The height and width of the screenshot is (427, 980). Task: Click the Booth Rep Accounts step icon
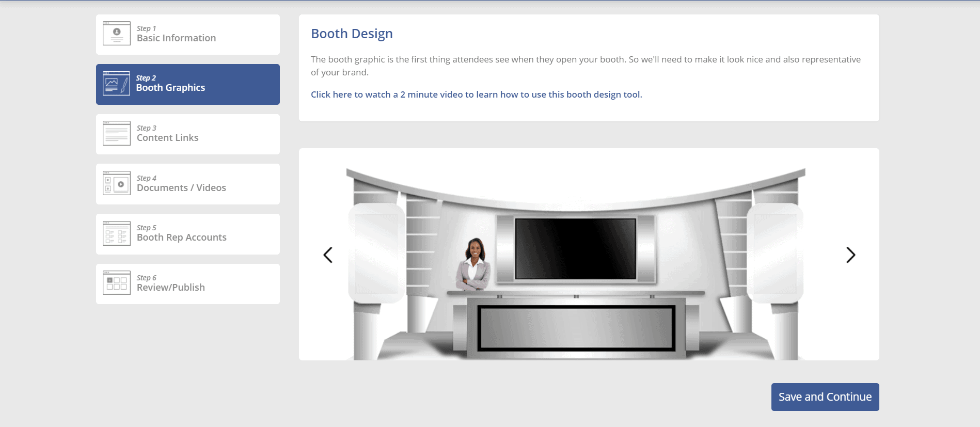tap(117, 233)
